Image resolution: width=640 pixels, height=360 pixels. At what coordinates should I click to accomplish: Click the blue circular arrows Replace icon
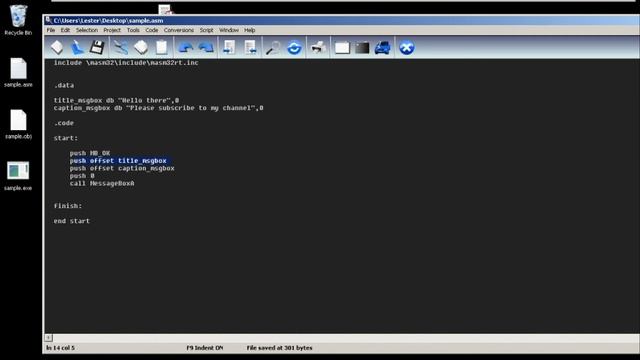click(x=294, y=48)
